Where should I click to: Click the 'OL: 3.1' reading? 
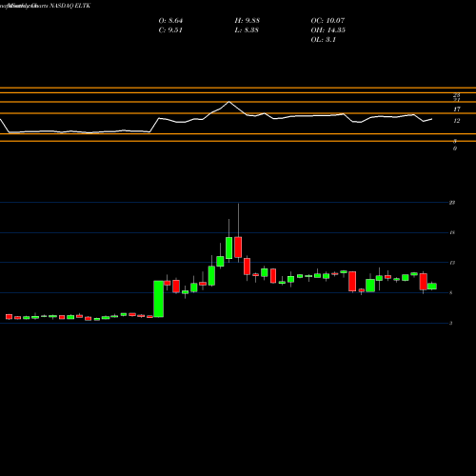(323, 40)
